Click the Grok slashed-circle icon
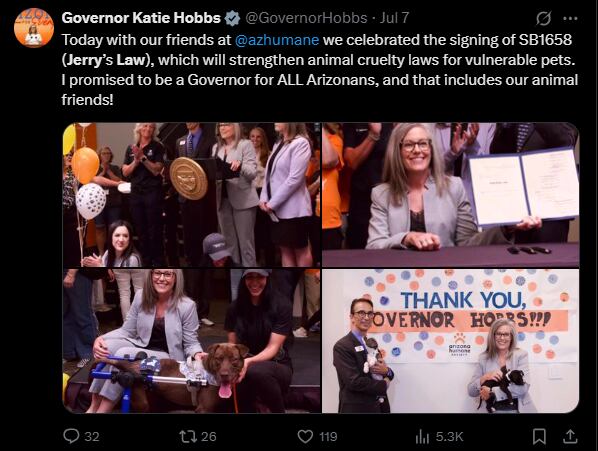This screenshot has height=451, width=598. click(543, 18)
